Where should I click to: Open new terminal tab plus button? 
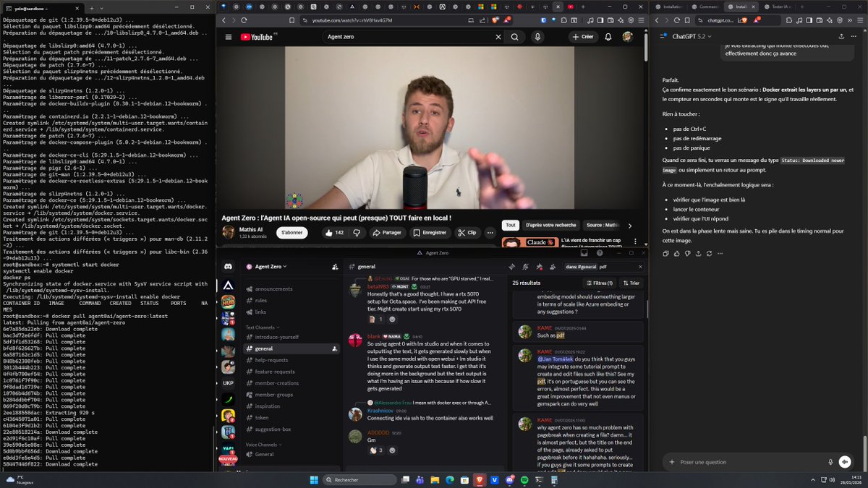coord(90,8)
